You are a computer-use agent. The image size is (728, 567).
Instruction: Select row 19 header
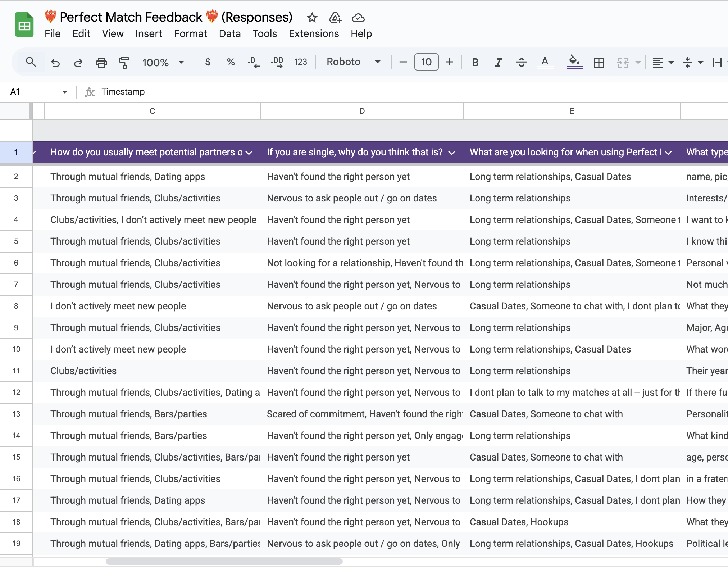[16, 544]
